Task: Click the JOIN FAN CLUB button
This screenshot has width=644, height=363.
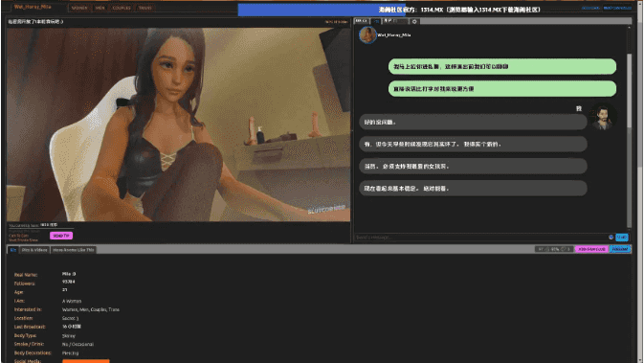Action: pyautogui.click(x=591, y=249)
